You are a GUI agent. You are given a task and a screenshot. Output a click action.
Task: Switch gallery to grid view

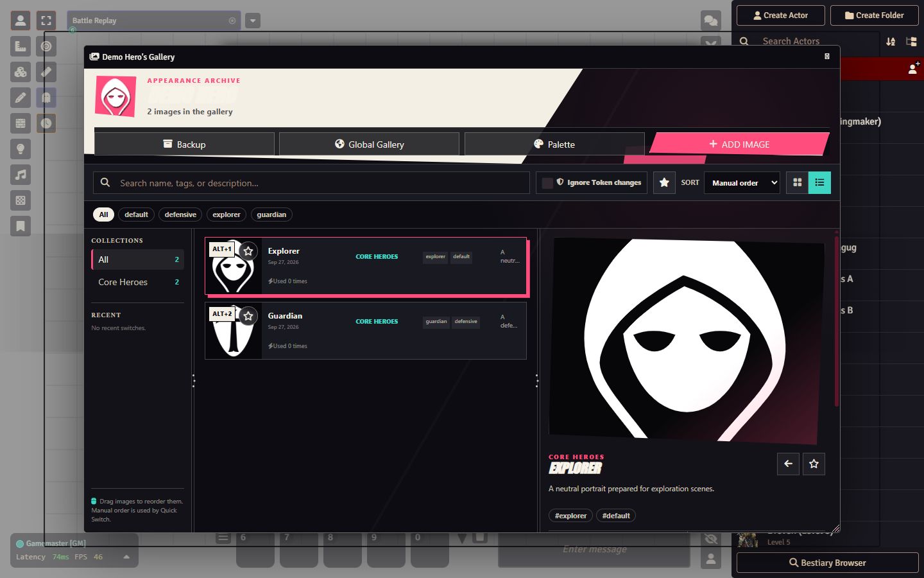798,183
